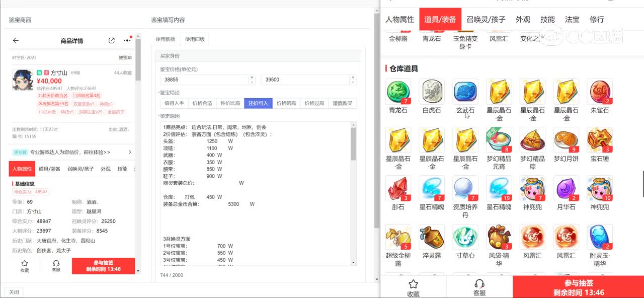Select the 白虎石 item icon

pyautogui.click(x=432, y=92)
